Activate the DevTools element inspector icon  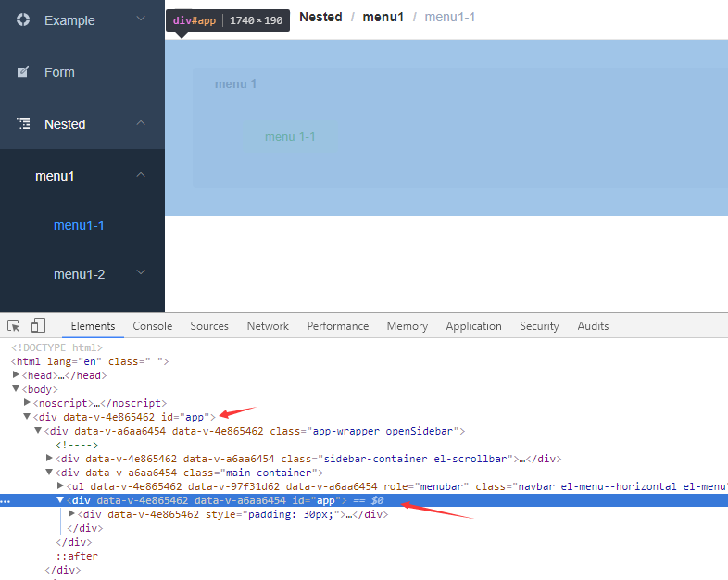coord(14,325)
